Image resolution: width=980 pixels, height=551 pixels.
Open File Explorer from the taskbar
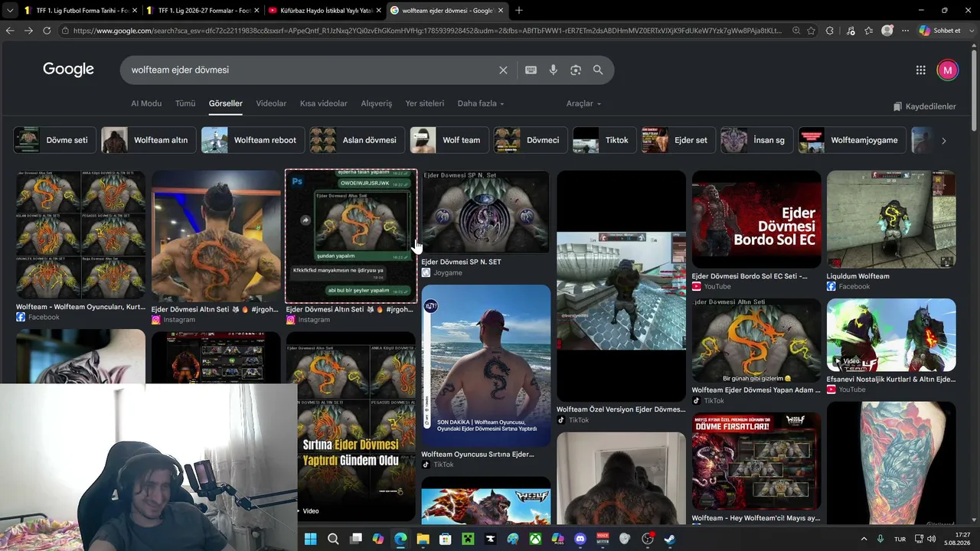[x=423, y=539]
